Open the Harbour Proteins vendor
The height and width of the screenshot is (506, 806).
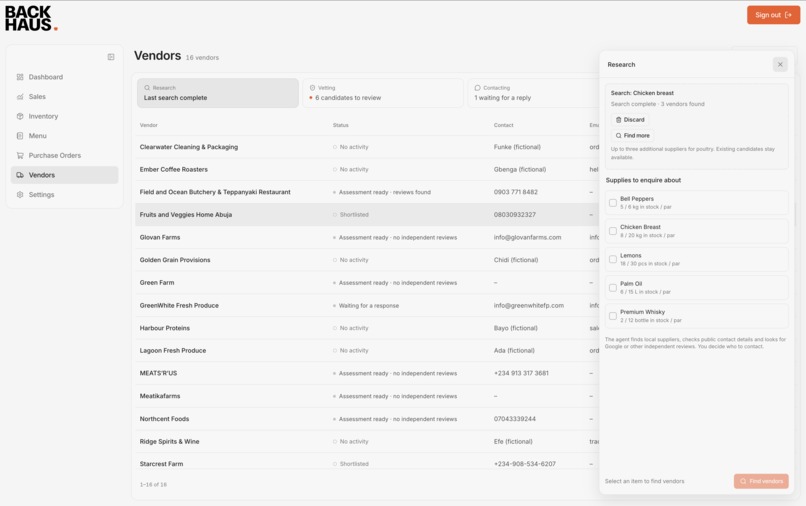367,328
